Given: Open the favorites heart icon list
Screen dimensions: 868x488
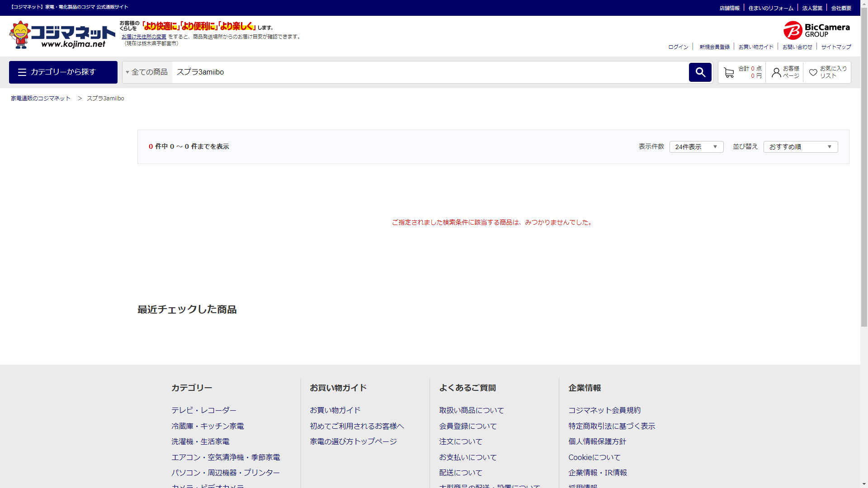Looking at the screenshot, I should tap(813, 72).
